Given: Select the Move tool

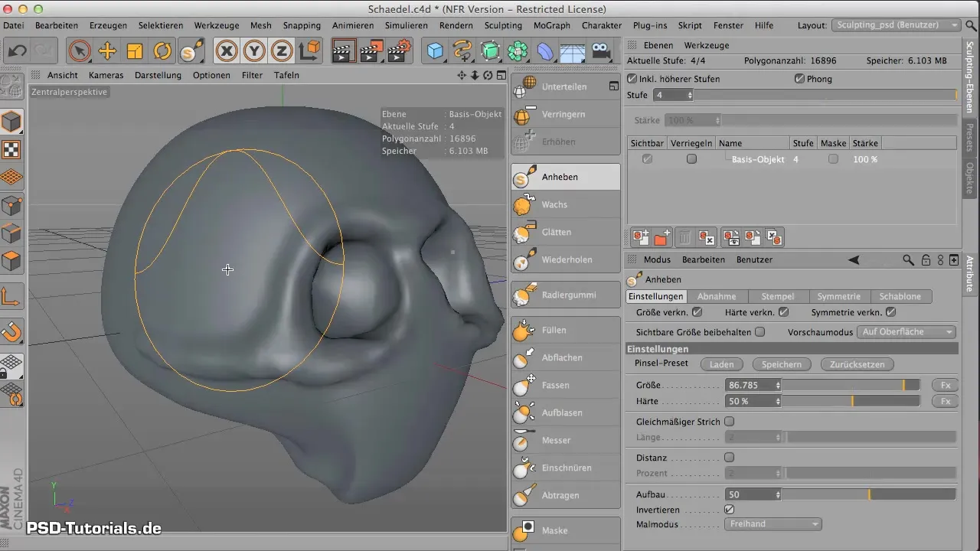Looking at the screenshot, I should coord(107,51).
